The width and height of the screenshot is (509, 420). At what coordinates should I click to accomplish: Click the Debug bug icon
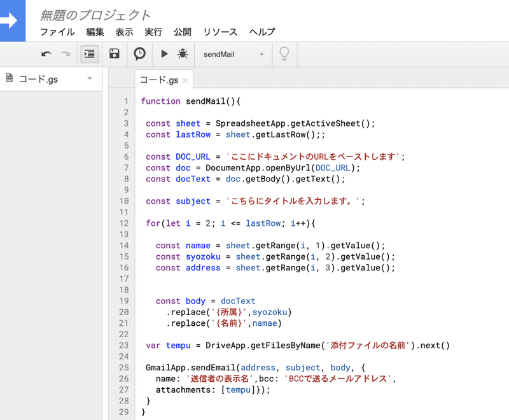tap(182, 54)
